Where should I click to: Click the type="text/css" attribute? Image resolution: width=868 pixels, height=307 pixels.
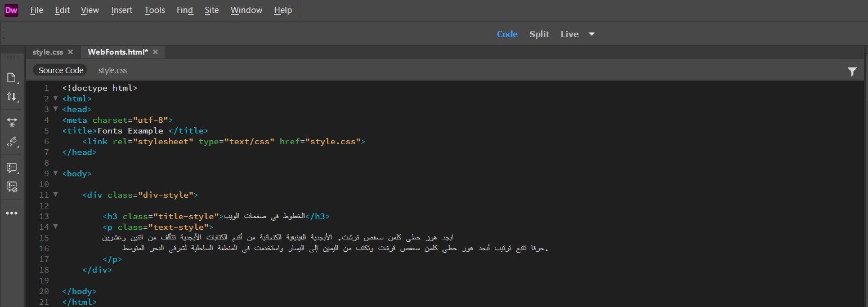coord(236,141)
